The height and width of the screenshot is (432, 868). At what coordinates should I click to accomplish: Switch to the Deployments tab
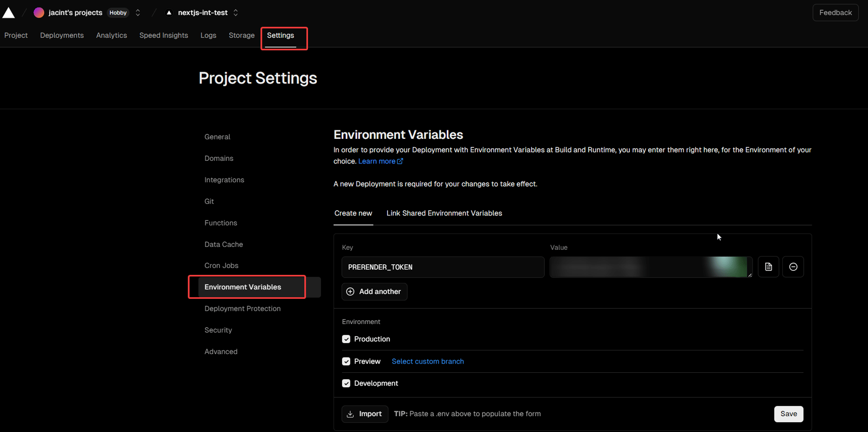tap(62, 35)
